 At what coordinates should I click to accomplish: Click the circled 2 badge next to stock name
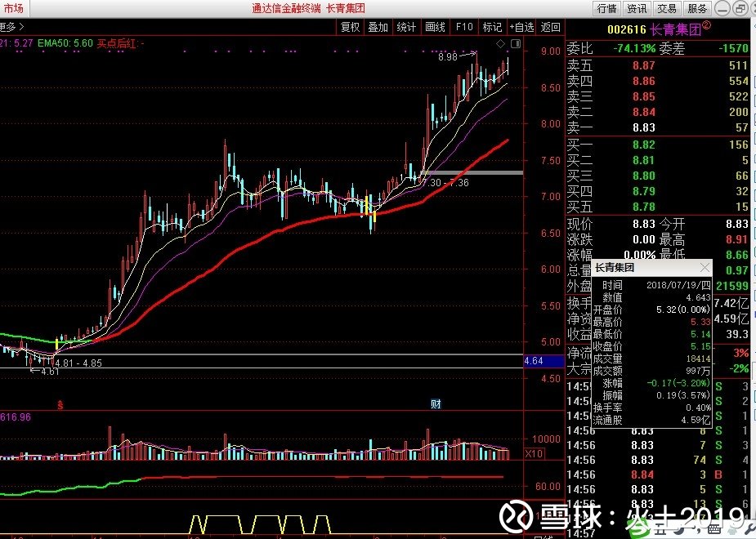click(707, 27)
